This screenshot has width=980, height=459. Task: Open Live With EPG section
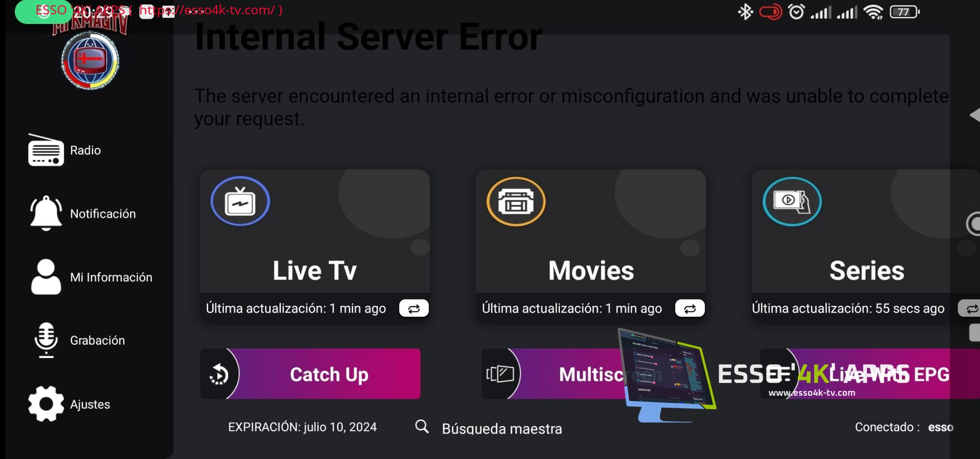coord(870,374)
